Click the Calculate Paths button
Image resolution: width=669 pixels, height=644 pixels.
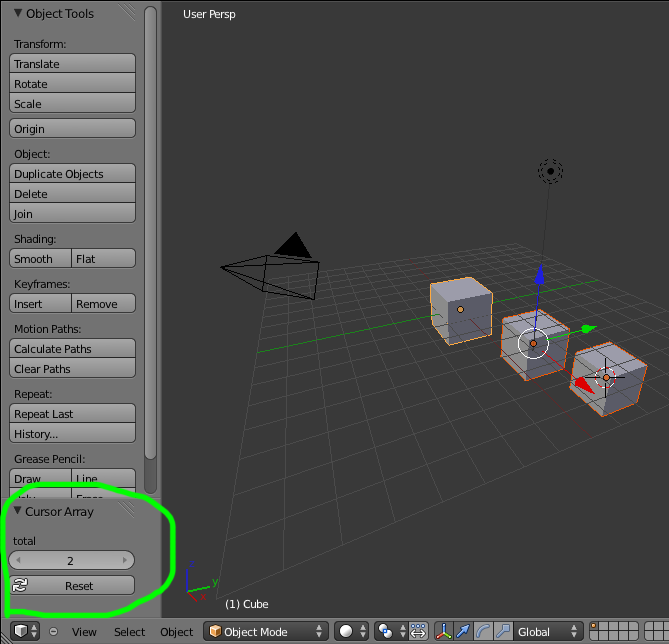(x=73, y=349)
